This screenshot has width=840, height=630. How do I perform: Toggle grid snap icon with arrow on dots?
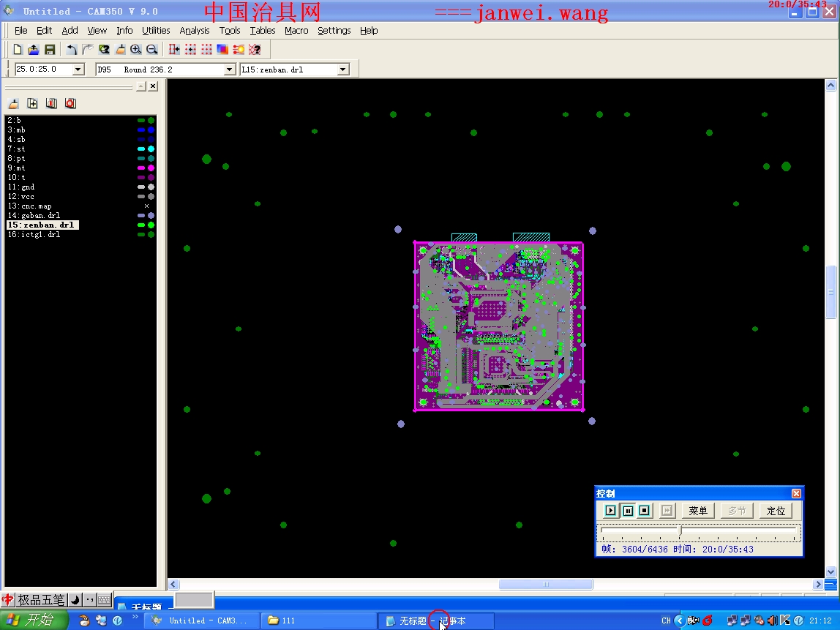point(190,49)
